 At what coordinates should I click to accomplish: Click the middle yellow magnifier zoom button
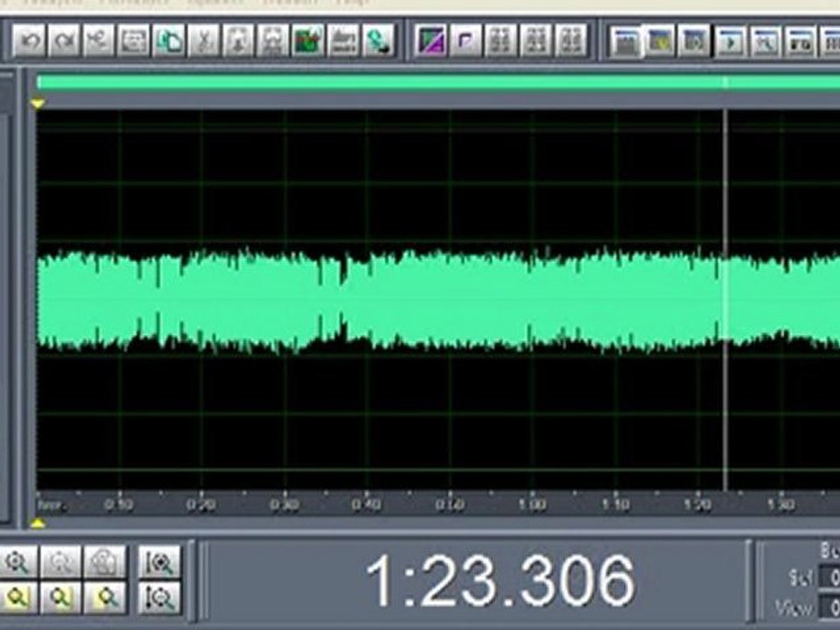click(60, 598)
